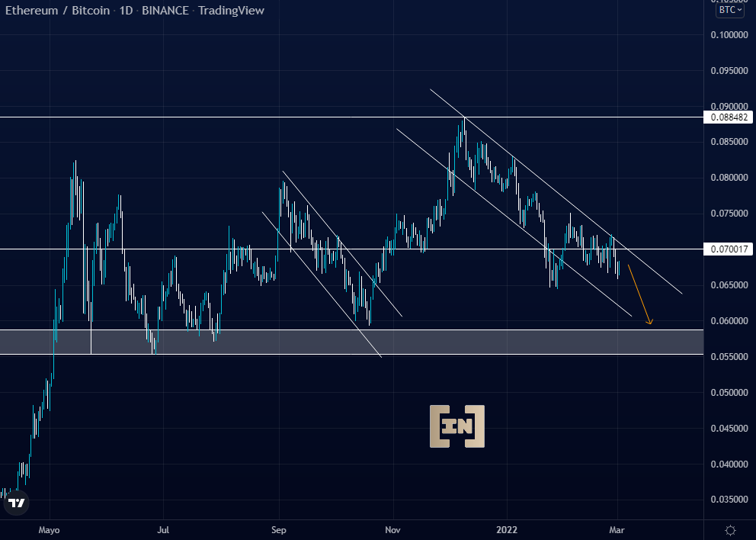
Task: Click the Mar date axis label
Action: 617,530
